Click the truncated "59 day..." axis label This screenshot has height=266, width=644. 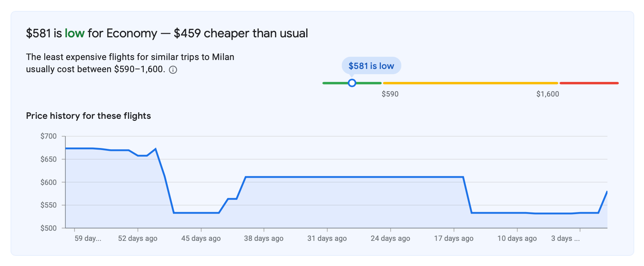88,238
